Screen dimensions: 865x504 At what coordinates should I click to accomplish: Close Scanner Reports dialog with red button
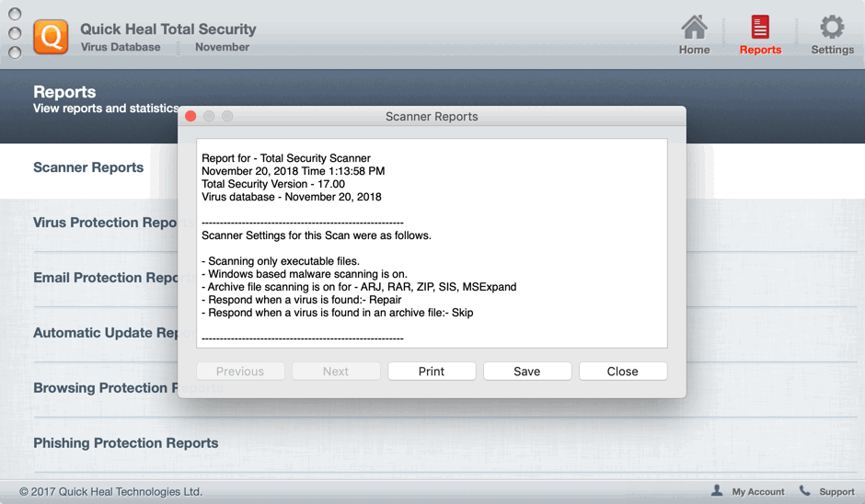point(190,117)
